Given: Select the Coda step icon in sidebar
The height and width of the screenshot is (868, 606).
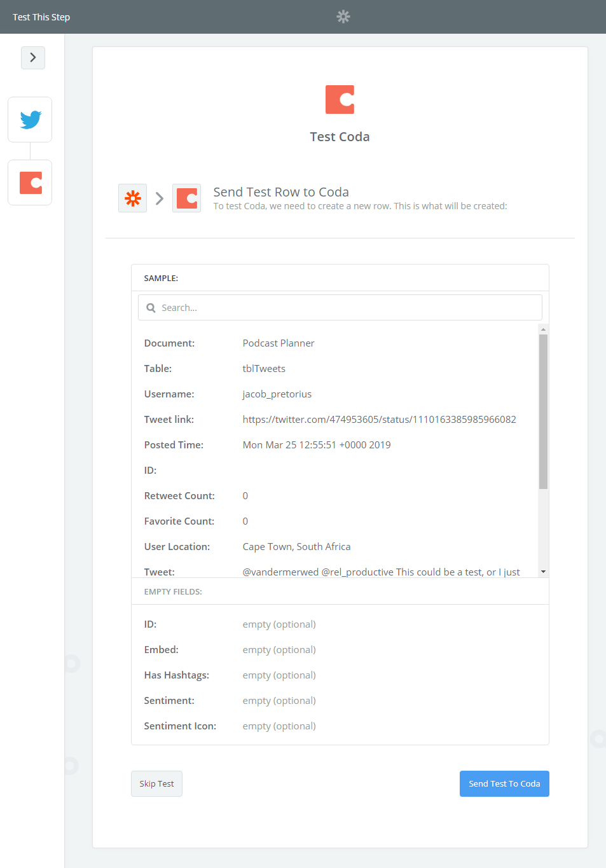Looking at the screenshot, I should pos(30,183).
